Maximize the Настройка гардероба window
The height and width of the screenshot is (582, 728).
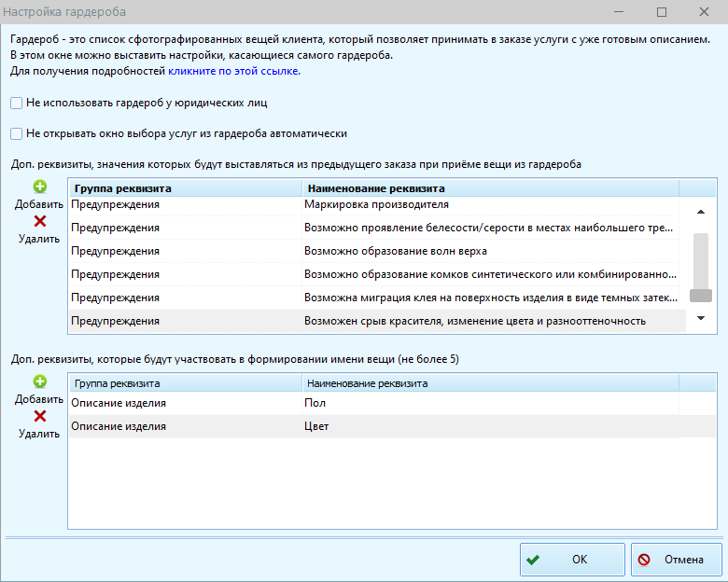coord(662,11)
